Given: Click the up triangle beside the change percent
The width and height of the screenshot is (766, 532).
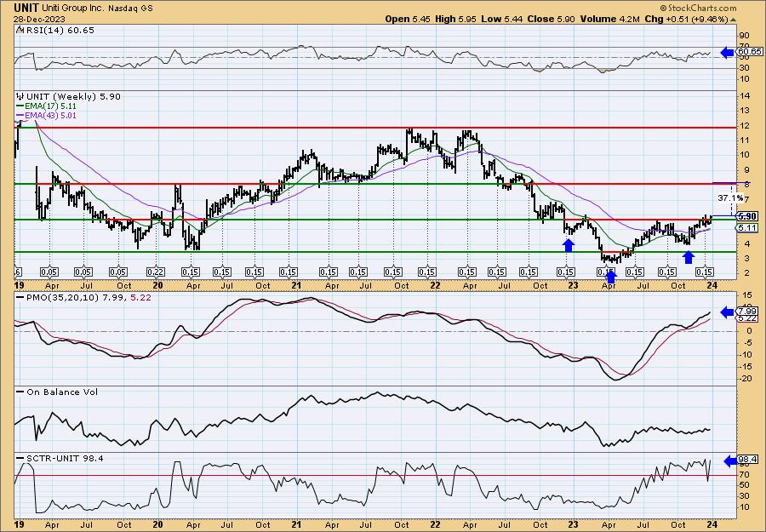Looking at the screenshot, I should pyautogui.click(x=732, y=19).
